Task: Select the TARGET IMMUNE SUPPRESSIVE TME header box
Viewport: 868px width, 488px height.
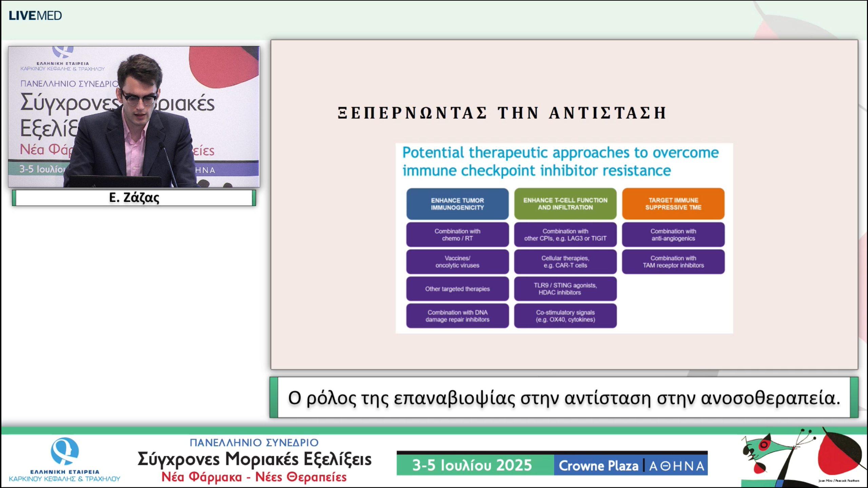Action: pyautogui.click(x=673, y=204)
